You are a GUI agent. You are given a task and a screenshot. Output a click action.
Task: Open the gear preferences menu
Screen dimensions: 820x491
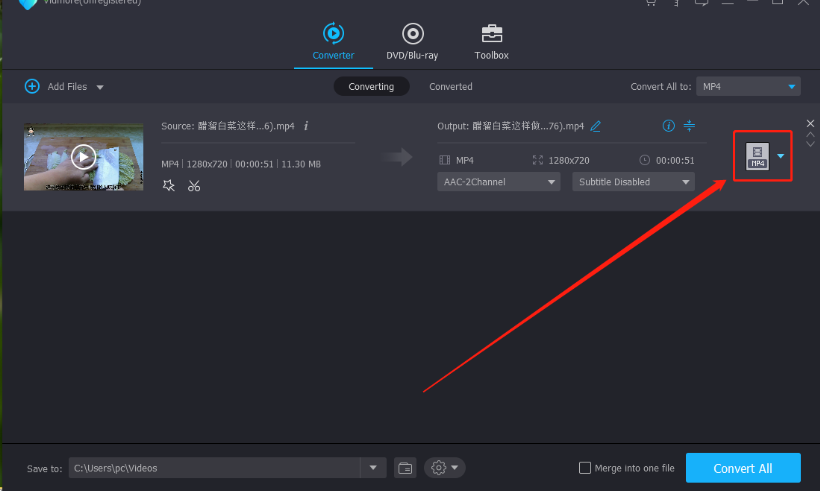tap(445, 467)
